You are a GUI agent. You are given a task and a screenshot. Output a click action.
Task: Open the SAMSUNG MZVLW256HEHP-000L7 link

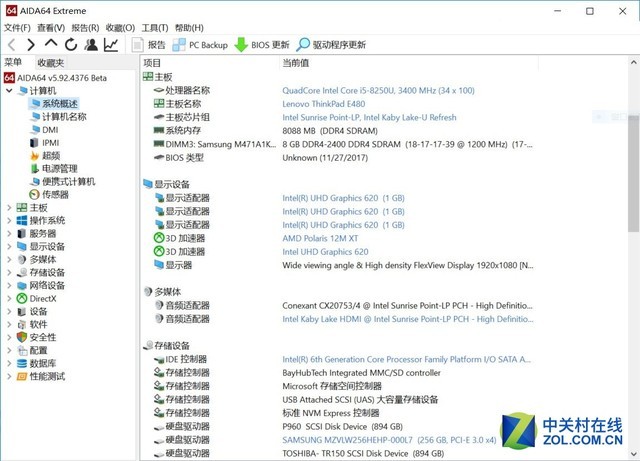[x=389, y=440]
